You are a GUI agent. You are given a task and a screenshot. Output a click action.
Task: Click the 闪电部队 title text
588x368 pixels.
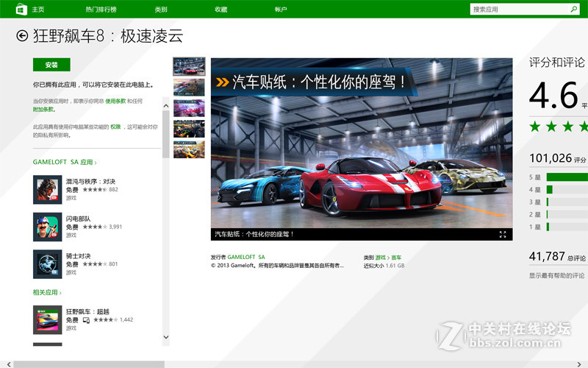pyautogui.click(x=78, y=219)
